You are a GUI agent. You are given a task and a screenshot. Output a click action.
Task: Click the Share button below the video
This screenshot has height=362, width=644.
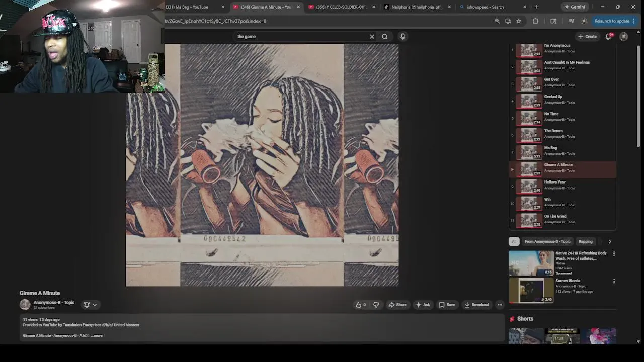coord(397,305)
